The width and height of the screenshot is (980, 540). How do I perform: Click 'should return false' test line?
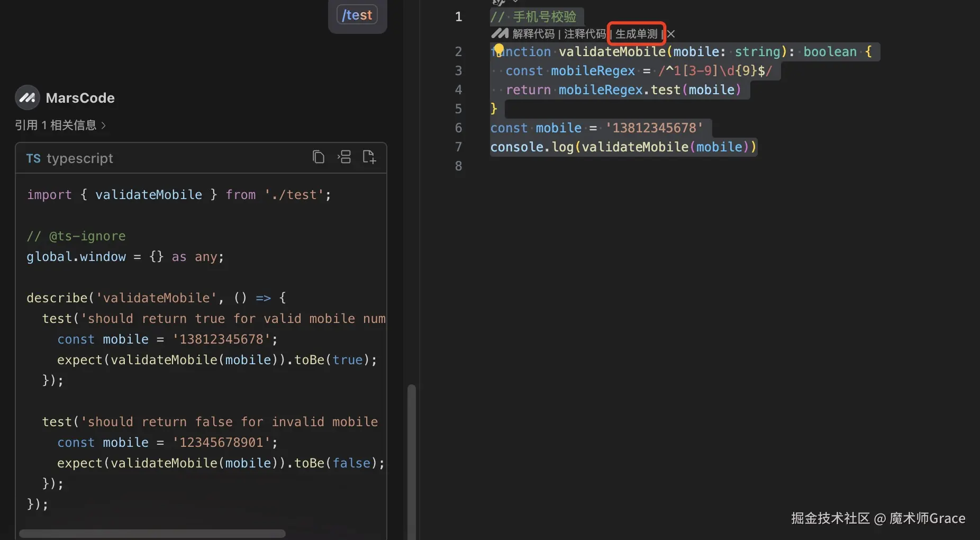[210, 422]
